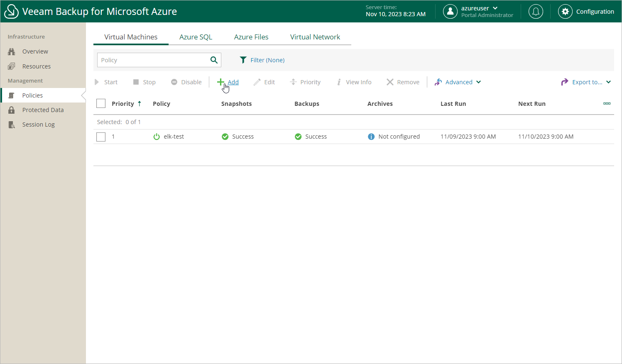Click the Remove X icon
Viewport: 622px width, 364px height.
click(390, 82)
